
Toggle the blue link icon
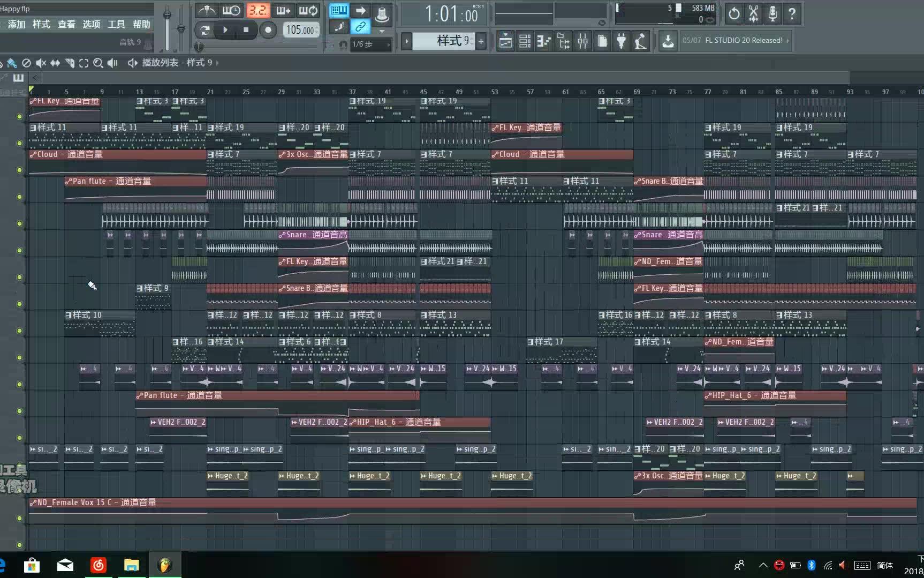tap(361, 27)
